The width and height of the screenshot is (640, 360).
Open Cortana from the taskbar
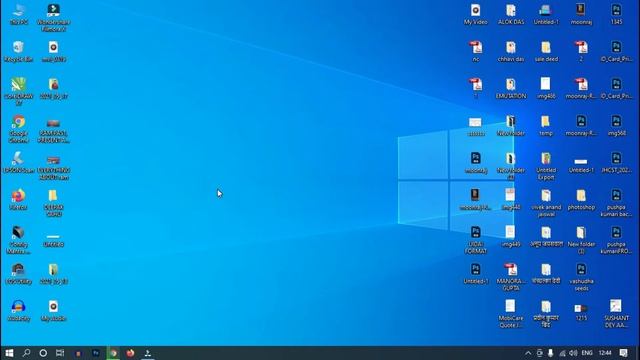tap(43, 353)
